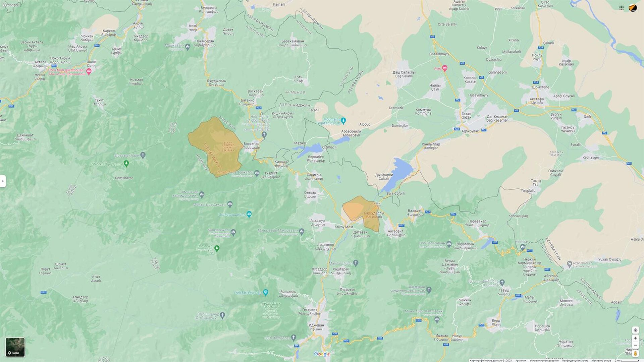Open the Конфиденциальность link

[x=575, y=360]
